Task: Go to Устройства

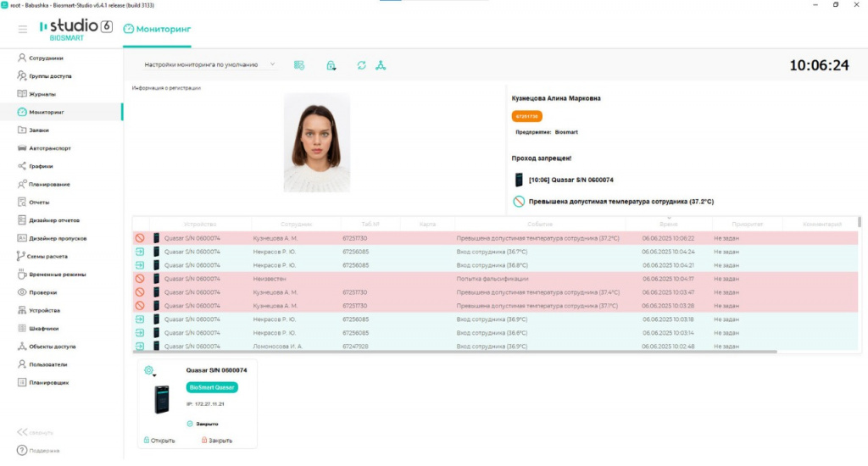Action: (39, 310)
